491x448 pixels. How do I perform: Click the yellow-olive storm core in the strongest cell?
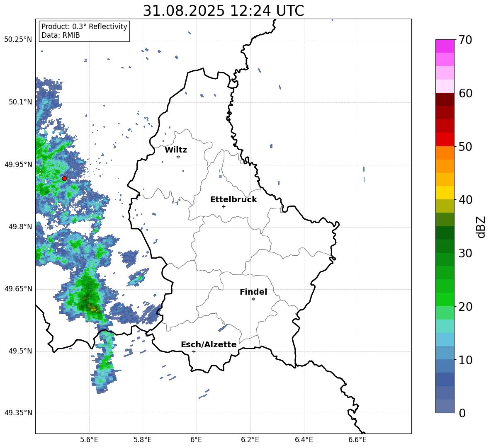click(93, 309)
